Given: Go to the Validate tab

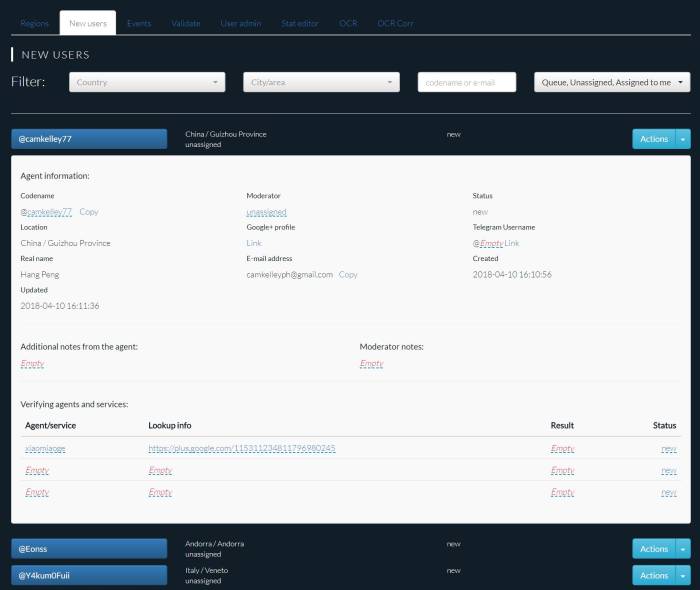Looking at the screenshot, I should pos(186,23).
